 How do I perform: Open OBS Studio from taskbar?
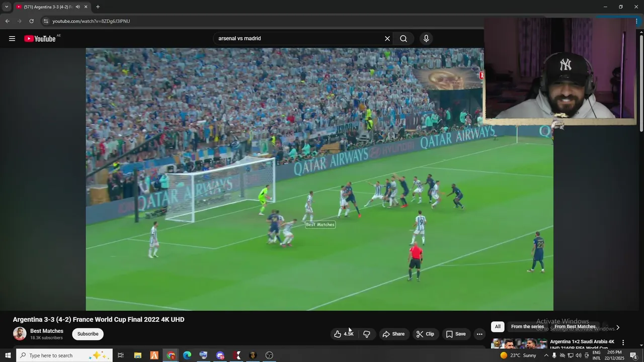point(269,355)
